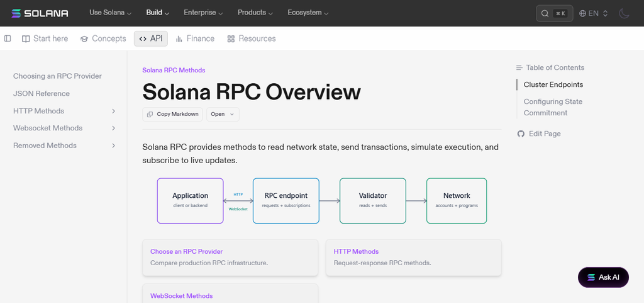Screen dimensions: 644x303
Task: Click the GitHub icon beside Edit Page
Action: [521, 134]
